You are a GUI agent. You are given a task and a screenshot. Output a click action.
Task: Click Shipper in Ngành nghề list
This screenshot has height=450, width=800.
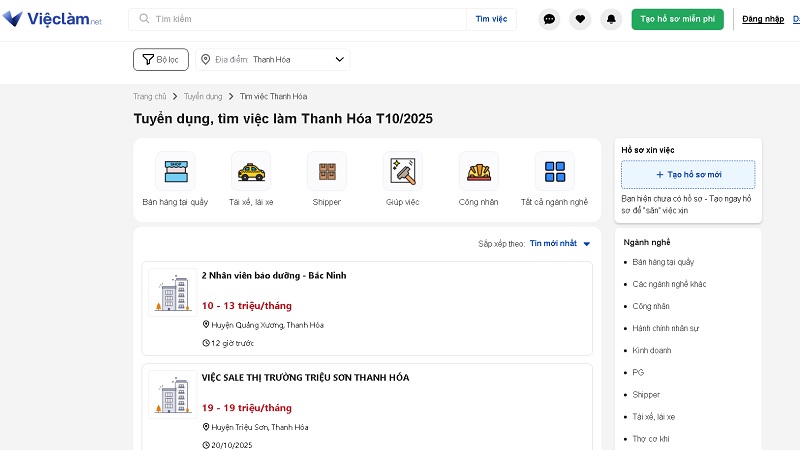click(x=646, y=394)
